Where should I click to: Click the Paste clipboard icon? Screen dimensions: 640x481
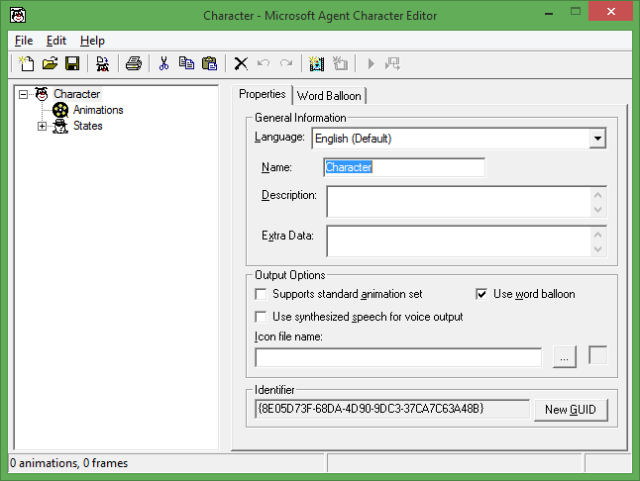click(x=209, y=64)
